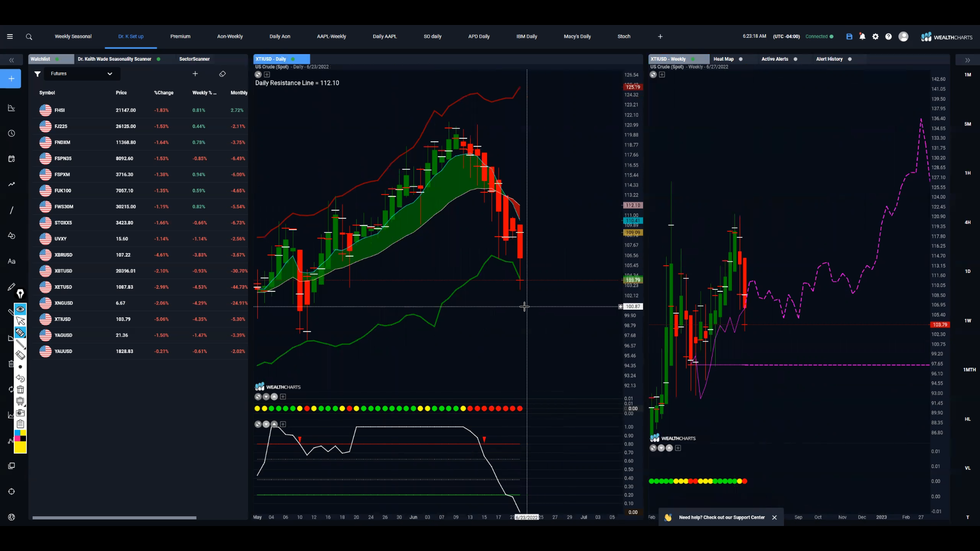980x551 pixels.
Task: Toggle the XTIUSD - Weekly link dot
Action: [x=693, y=59]
